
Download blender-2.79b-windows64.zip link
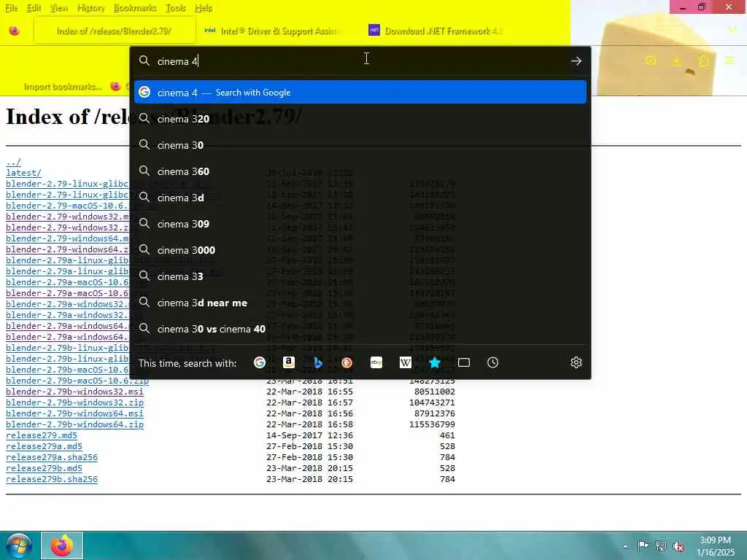[74, 424]
